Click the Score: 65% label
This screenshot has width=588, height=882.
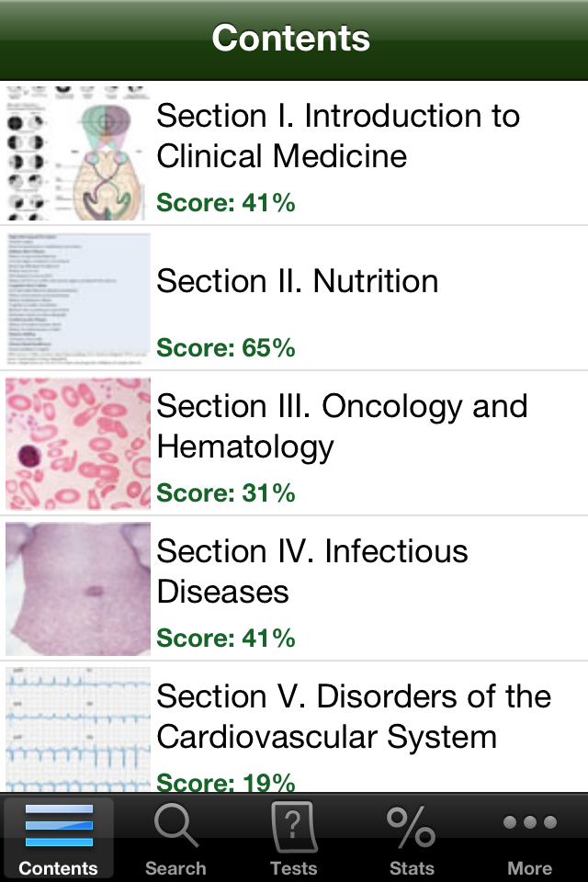point(226,347)
